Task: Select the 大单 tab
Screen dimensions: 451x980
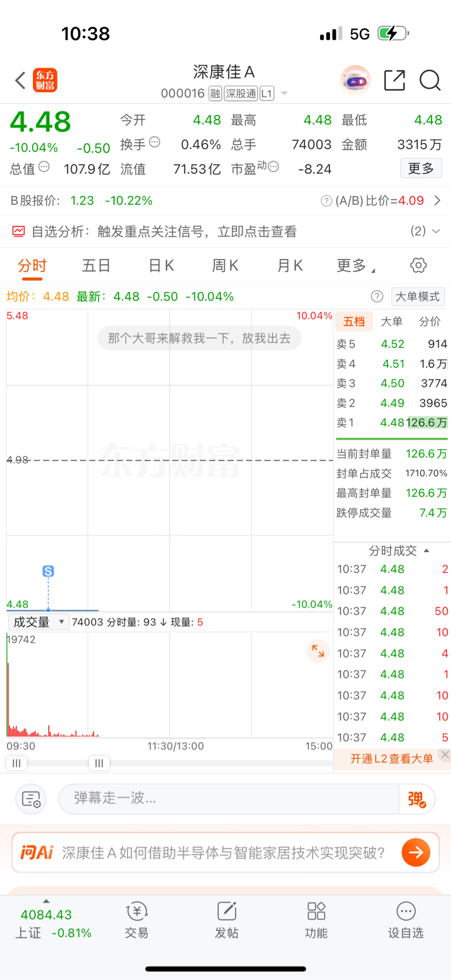Action: point(392,321)
